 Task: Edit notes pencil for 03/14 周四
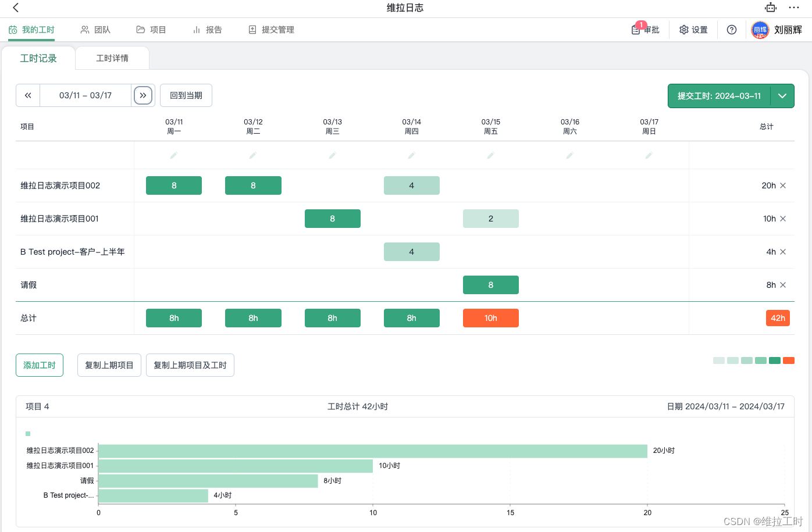(412, 155)
